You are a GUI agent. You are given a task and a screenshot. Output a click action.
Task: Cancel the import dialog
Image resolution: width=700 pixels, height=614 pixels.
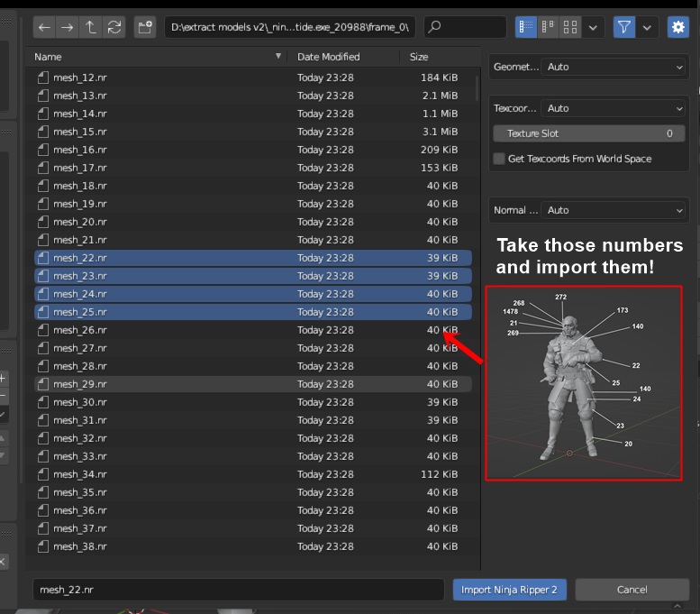click(632, 590)
